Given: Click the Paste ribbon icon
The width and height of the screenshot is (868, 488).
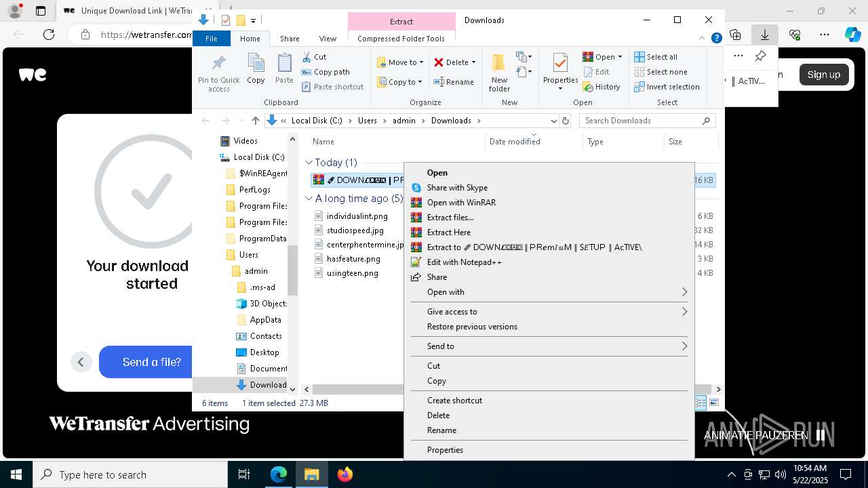Looking at the screenshot, I should click(x=284, y=69).
